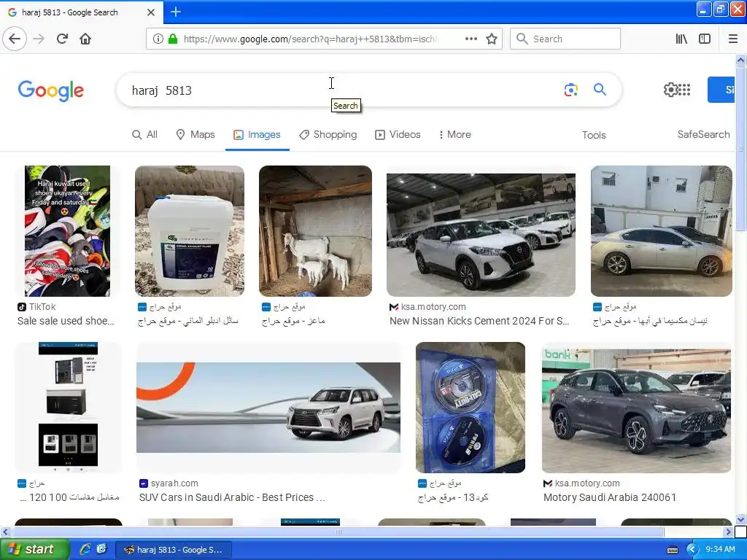Expand hidden tray icons arrow
The image size is (747, 560).
click(x=692, y=550)
